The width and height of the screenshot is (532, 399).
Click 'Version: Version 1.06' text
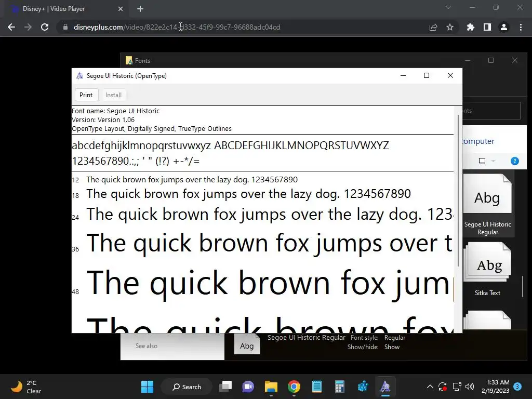click(x=103, y=120)
